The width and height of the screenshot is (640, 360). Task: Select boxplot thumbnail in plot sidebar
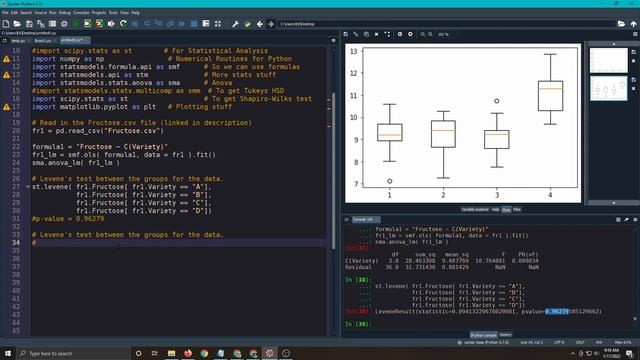point(609,88)
